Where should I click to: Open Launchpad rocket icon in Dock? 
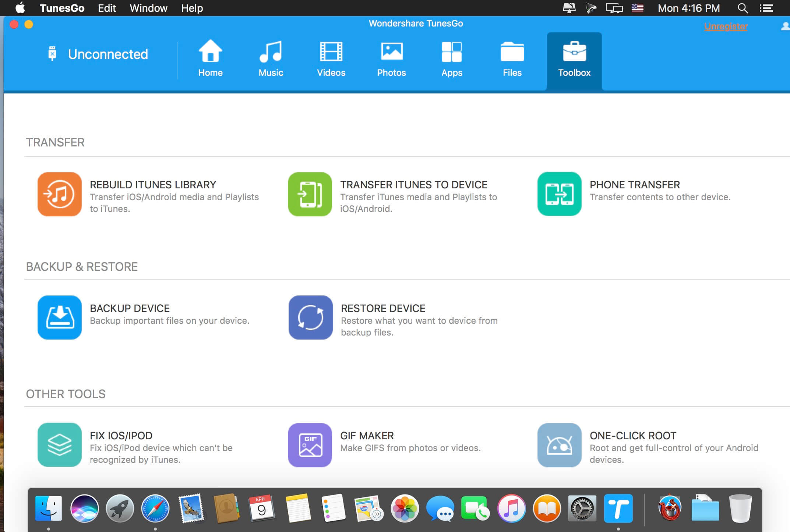tap(120, 508)
